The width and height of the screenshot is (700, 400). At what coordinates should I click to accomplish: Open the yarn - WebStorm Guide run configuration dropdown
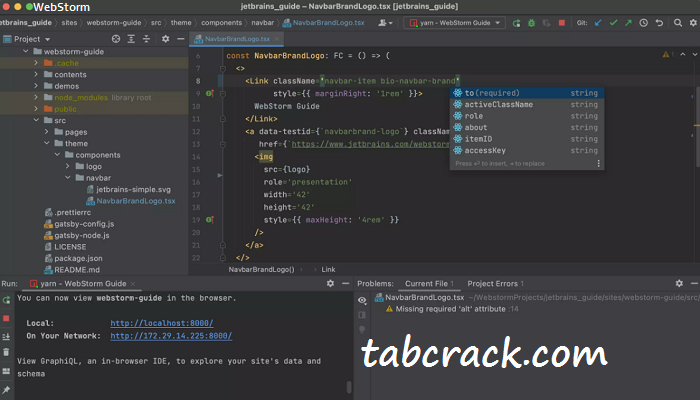click(x=454, y=23)
